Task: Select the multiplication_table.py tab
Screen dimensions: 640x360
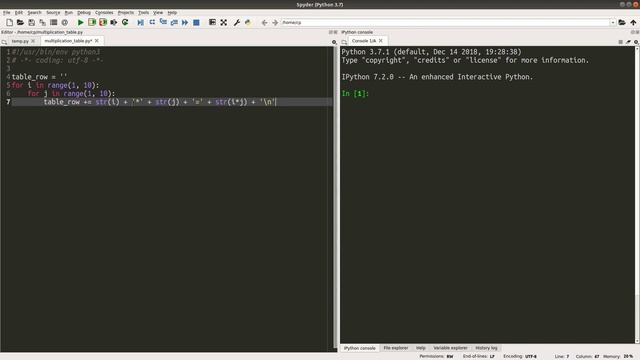Action: tap(68, 41)
